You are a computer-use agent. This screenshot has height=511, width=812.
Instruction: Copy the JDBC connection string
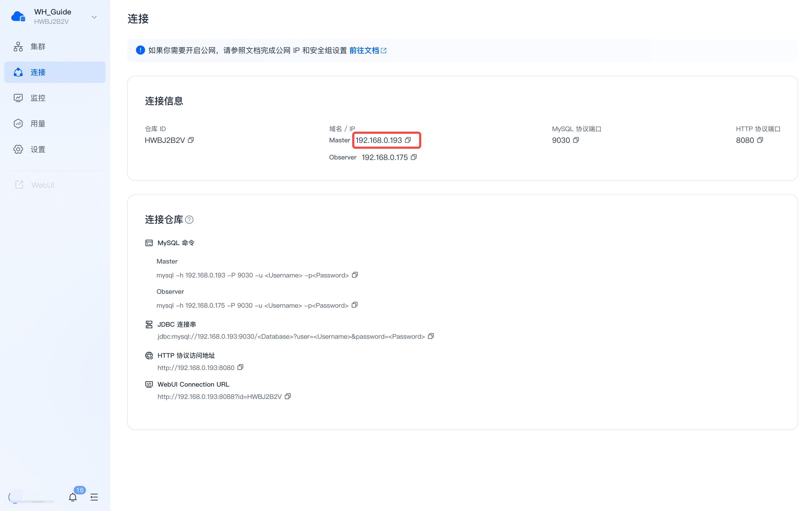(x=431, y=336)
